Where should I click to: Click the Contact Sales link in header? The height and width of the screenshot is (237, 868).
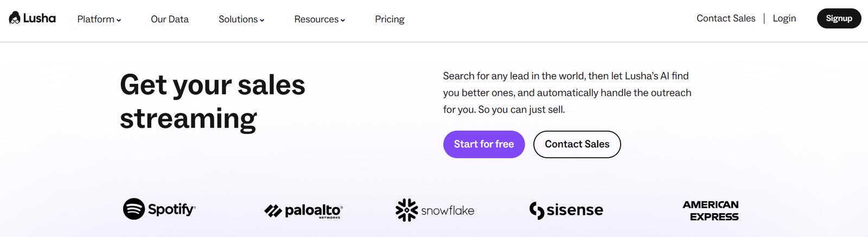click(726, 18)
